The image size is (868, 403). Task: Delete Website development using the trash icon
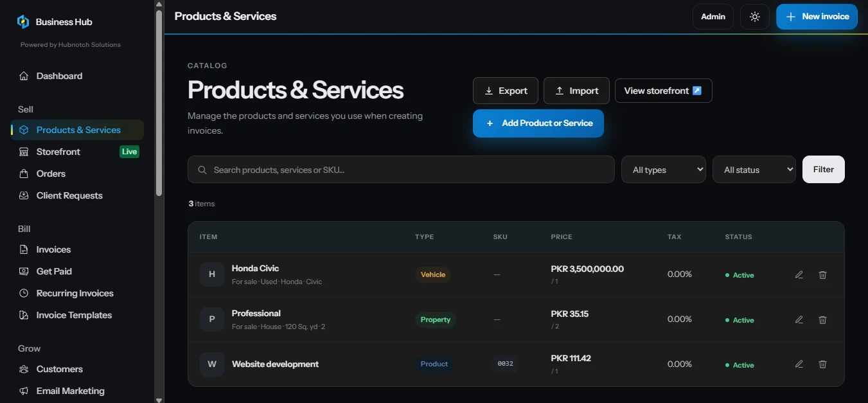tap(822, 364)
